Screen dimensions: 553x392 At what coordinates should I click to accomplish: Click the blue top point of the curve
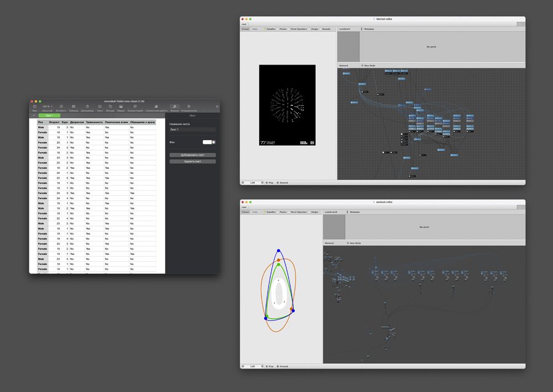pyautogui.click(x=278, y=251)
